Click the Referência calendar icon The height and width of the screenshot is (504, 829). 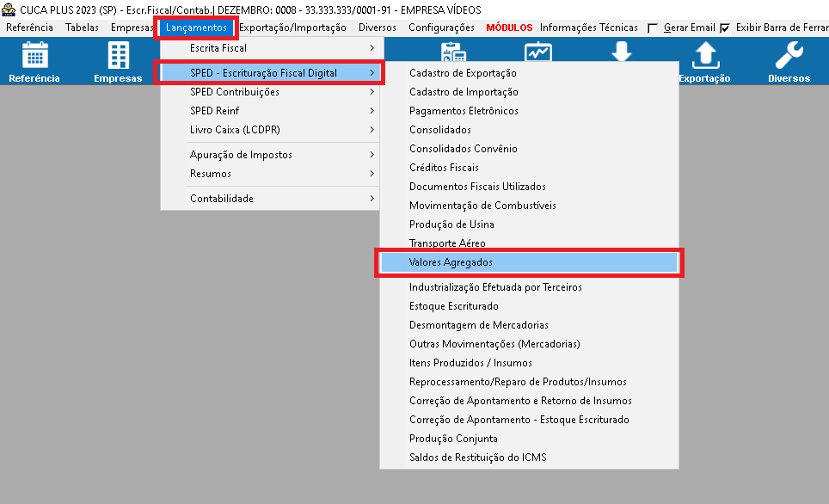pos(35,55)
